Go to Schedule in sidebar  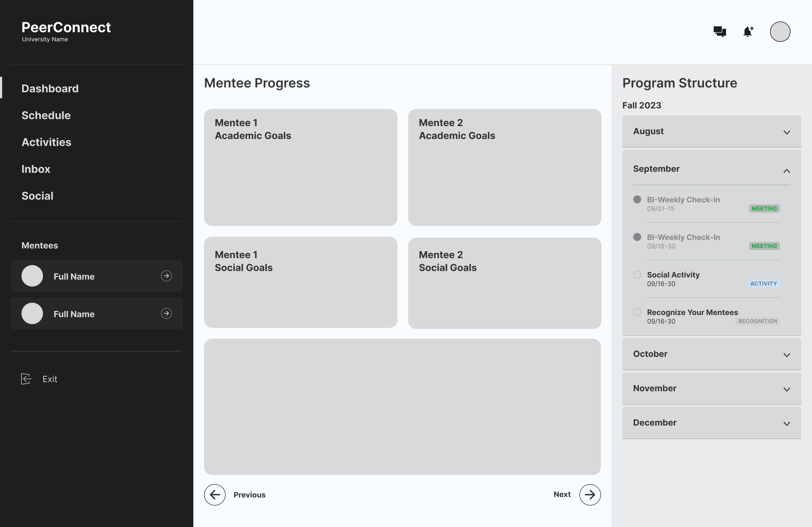(x=46, y=116)
